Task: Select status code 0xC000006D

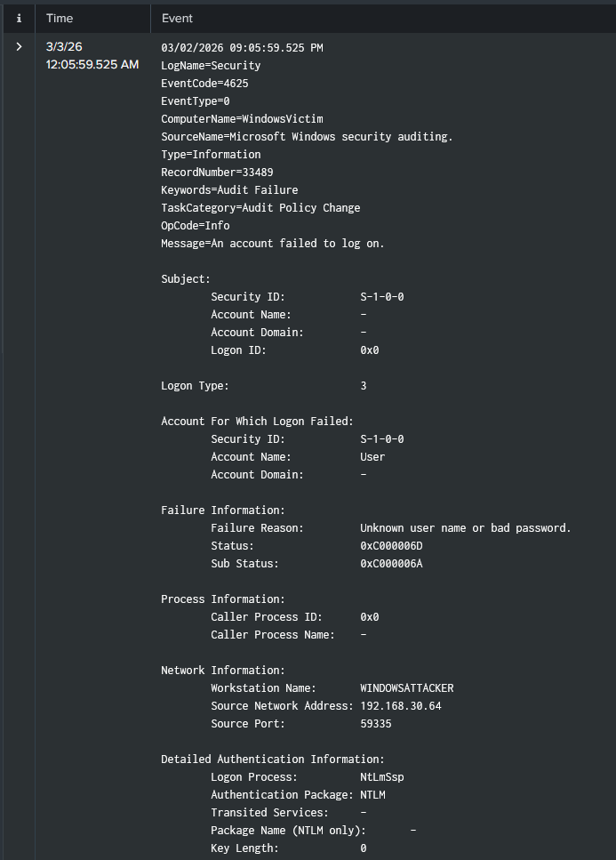Action: (x=391, y=545)
